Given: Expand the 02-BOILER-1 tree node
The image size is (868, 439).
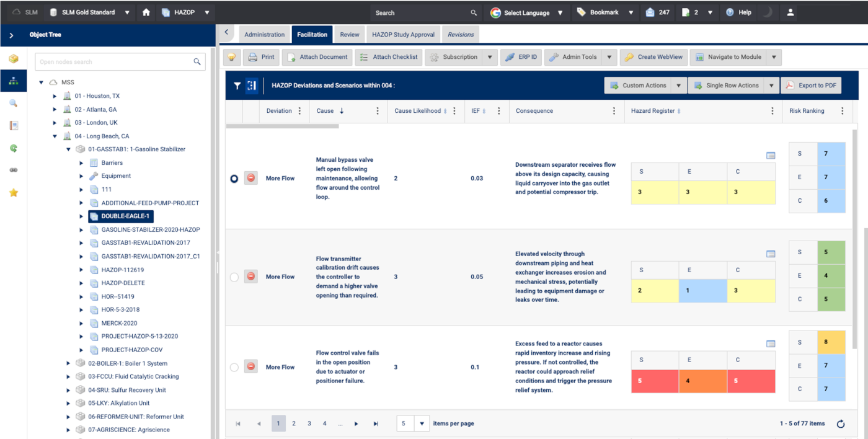Looking at the screenshot, I should point(68,363).
